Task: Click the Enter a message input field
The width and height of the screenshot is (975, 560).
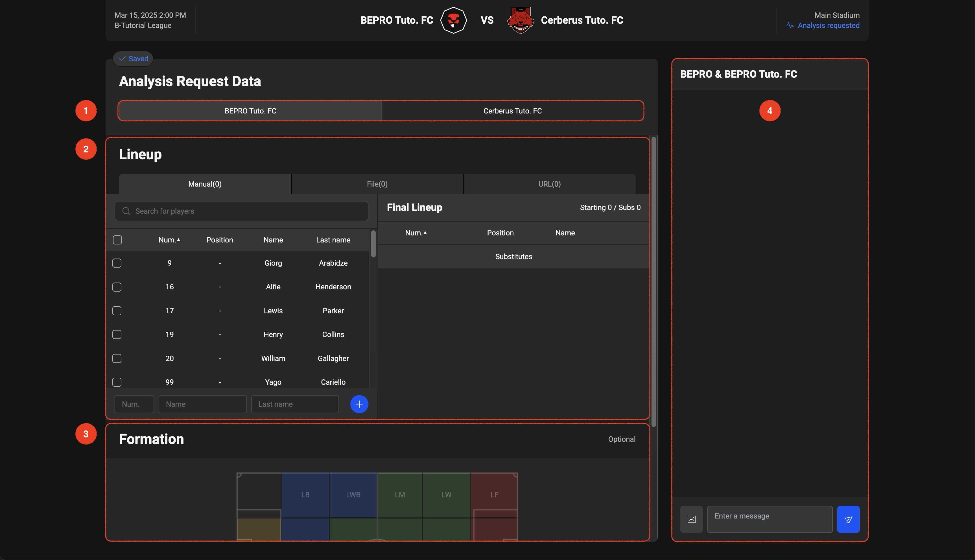Action: click(769, 519)
